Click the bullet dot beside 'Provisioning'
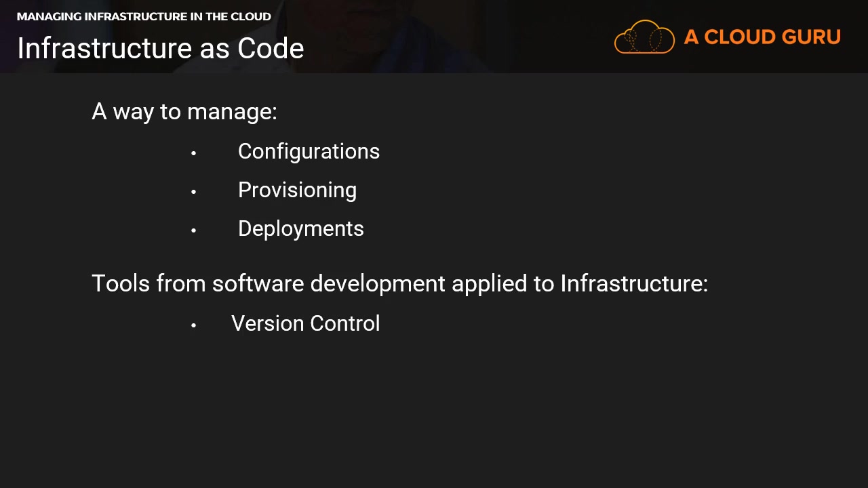This screenshot has height=488, width=868. [194, 192]
